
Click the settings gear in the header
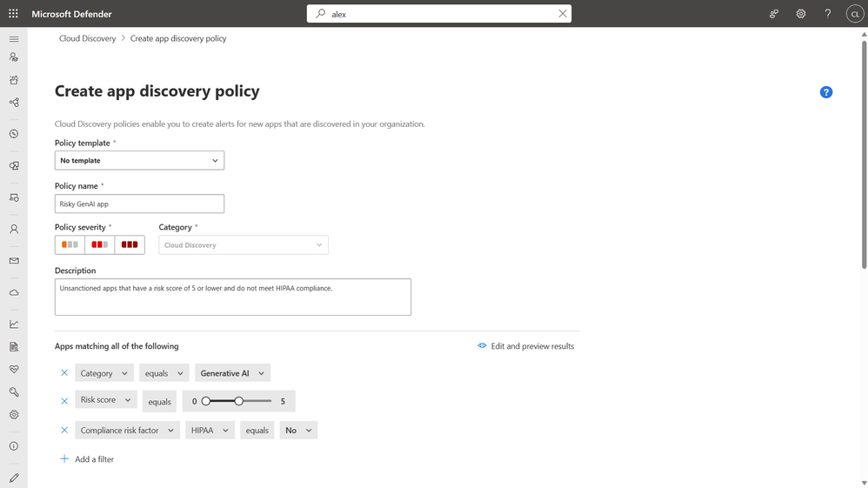[x=801, y=14]
